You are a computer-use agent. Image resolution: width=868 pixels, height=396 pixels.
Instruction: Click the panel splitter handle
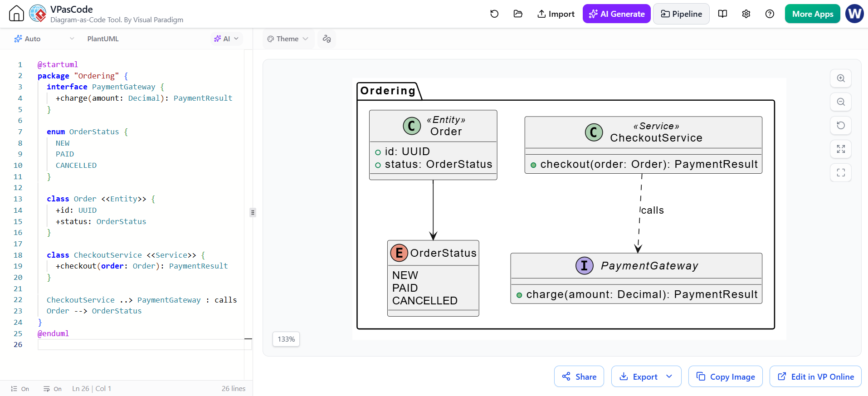click(x=253, y=212)
